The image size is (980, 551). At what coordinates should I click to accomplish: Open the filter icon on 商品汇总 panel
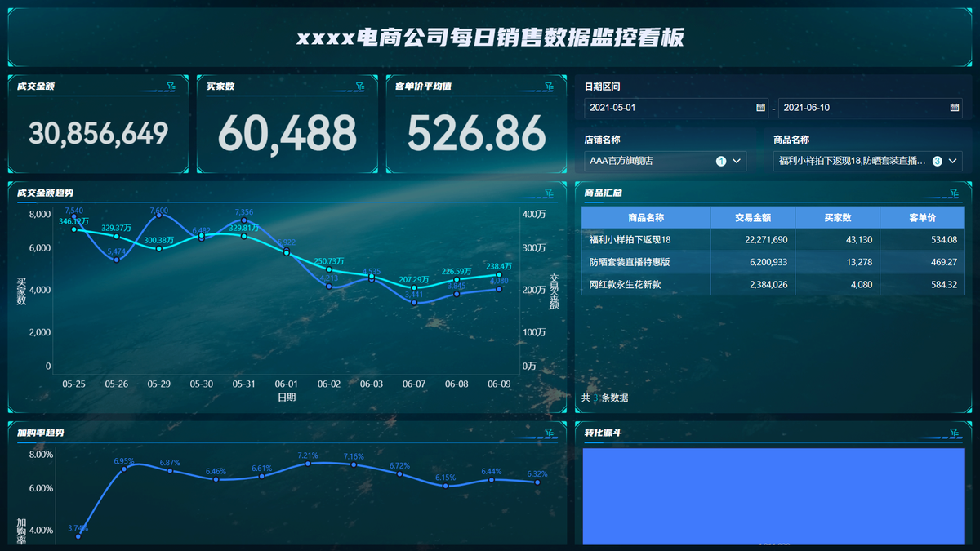[x=954, y=193]
